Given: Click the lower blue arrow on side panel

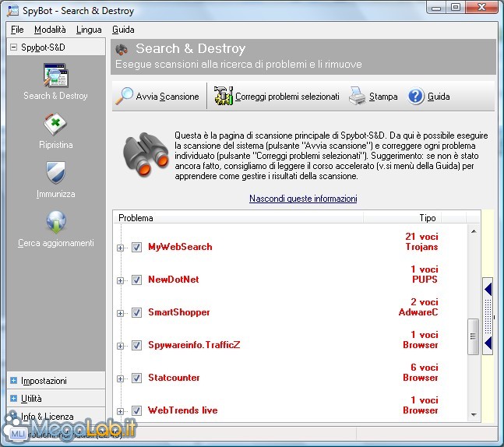Looking at the screenshot, I should [488, 343].
